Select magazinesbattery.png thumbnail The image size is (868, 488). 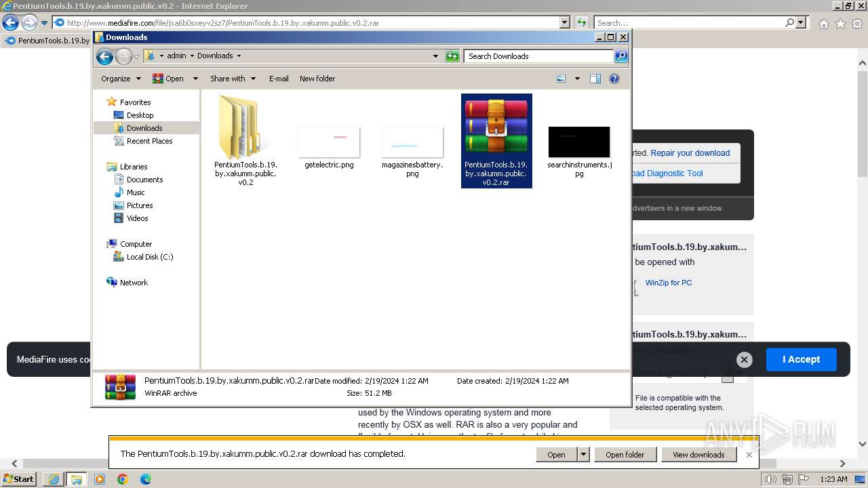412,142
